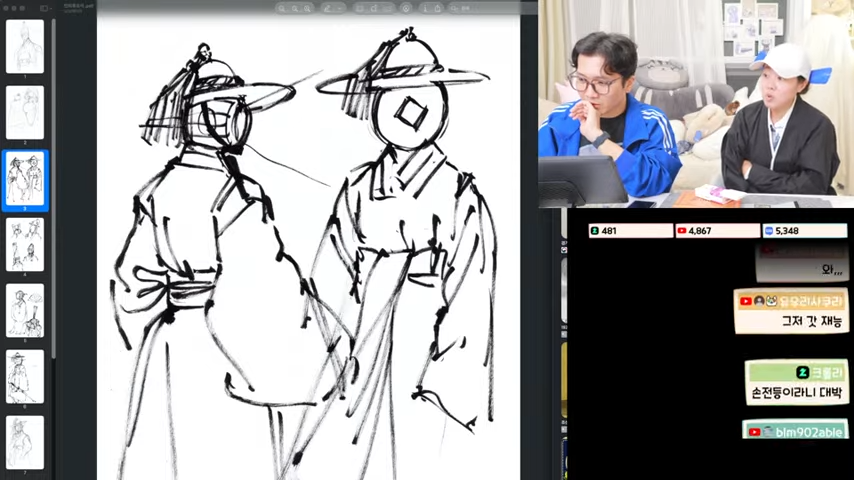The width and height of the screenshot is (854, 480).
Task: Click the green platform icon beside 481
Action: tap(595, 231)
